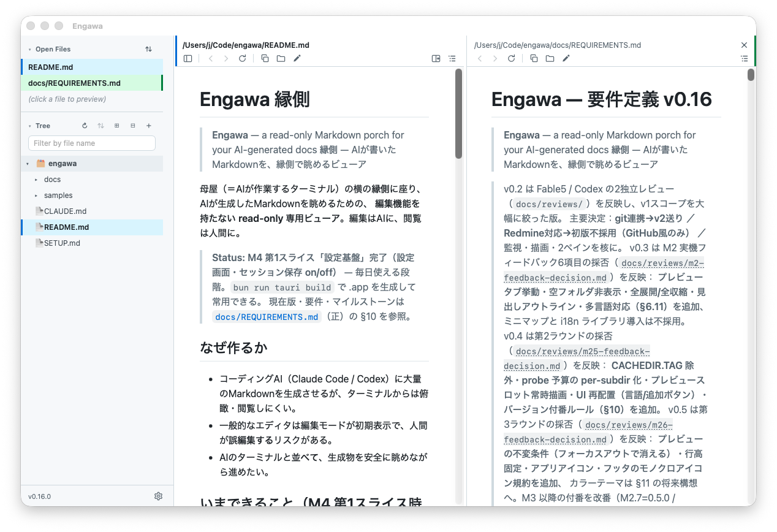
Task: Show outline list in README.md pane
Action: 452,58
